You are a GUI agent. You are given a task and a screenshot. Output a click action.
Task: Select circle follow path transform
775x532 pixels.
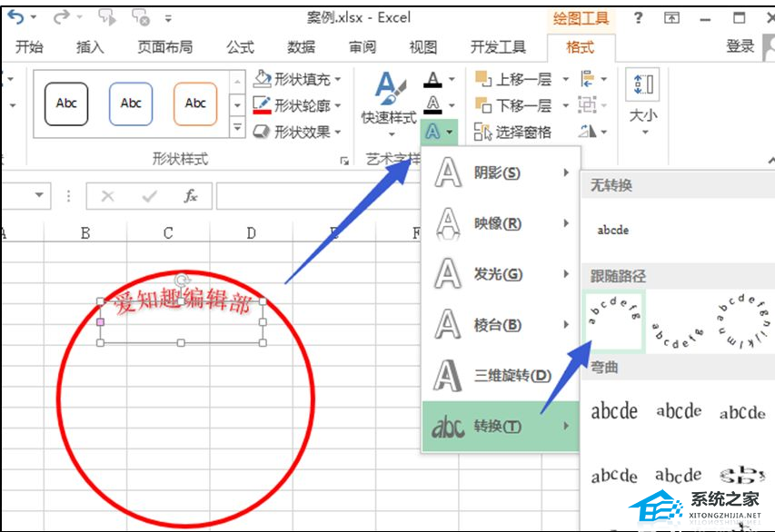coord(742,321)
